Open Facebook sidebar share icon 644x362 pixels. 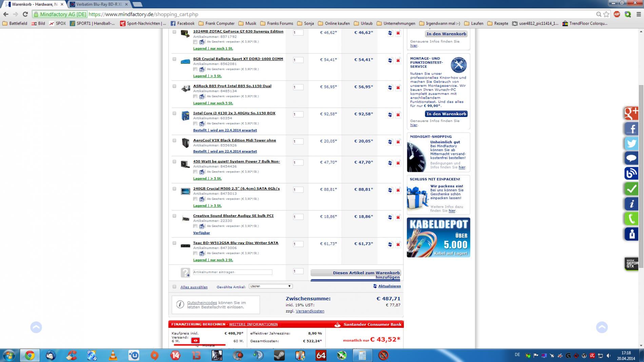coord(631,128)
